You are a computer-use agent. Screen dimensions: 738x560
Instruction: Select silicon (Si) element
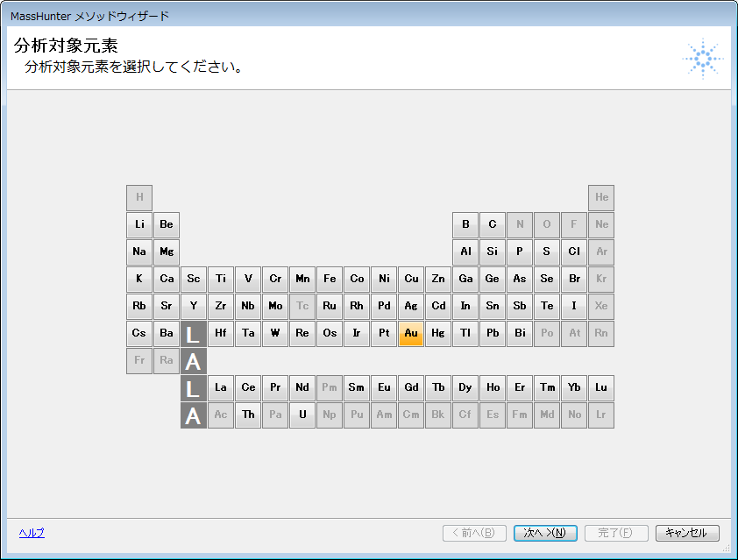(x=493, y=252)
